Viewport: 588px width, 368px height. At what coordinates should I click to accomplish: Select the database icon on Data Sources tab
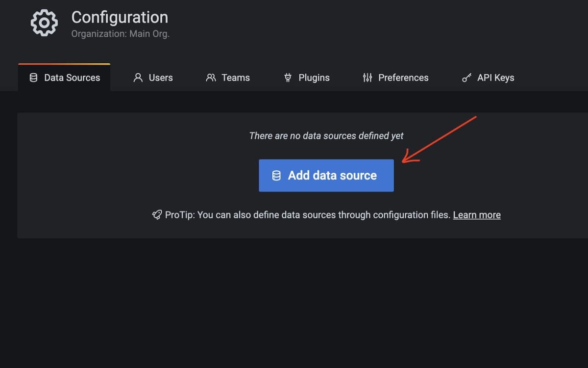pyautogui.click(x=33, y=77)
